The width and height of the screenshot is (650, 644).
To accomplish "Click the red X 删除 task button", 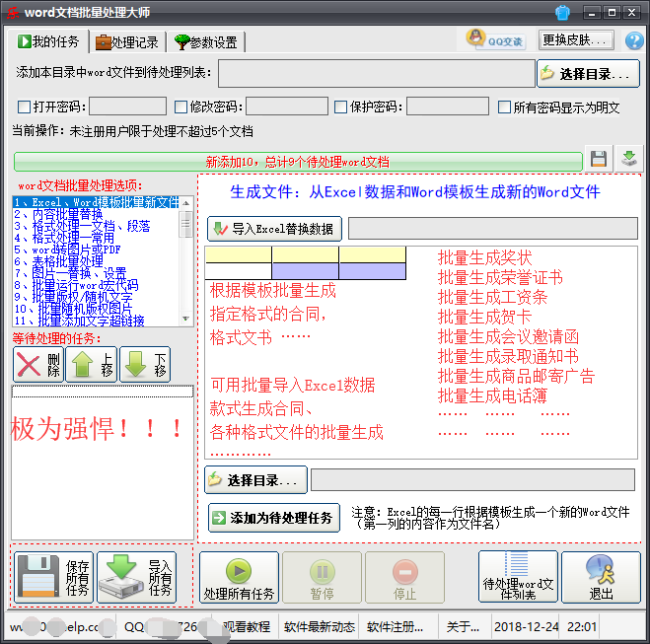I will pos(38,365).
